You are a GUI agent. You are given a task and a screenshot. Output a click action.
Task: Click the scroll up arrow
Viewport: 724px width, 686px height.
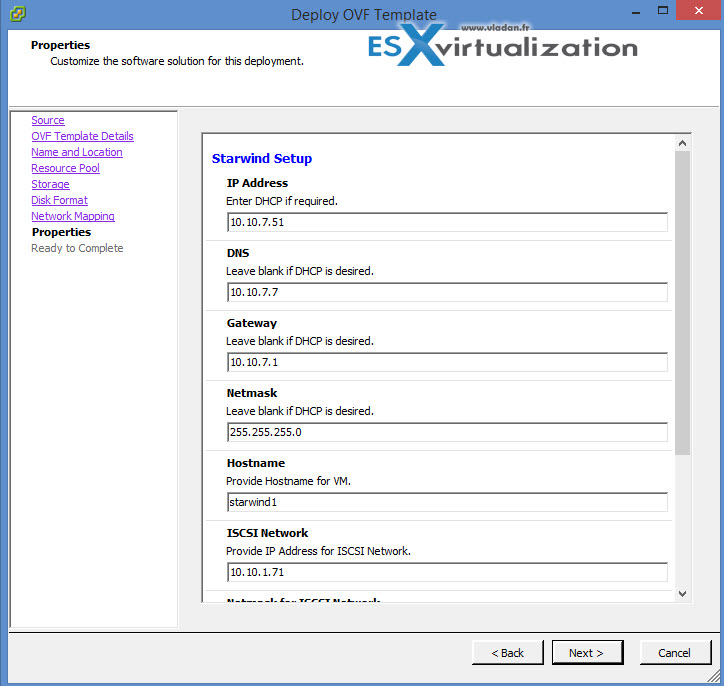click(x=682, y=143)
